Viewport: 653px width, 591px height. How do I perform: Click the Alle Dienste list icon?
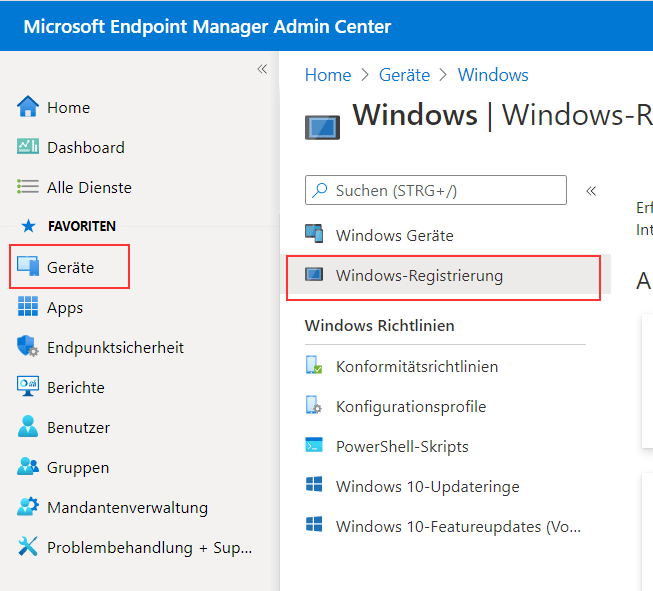pyautogui.click(x=28, y=186)
